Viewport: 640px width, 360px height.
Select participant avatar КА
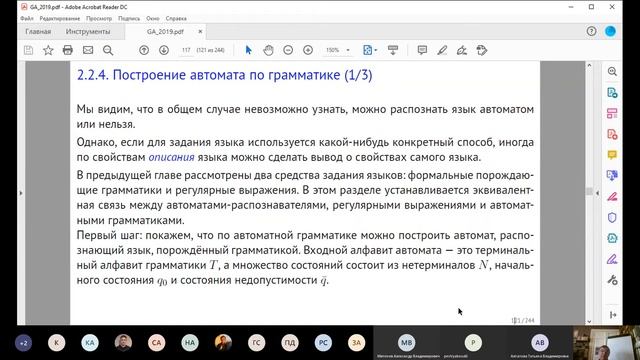point(90,343)
